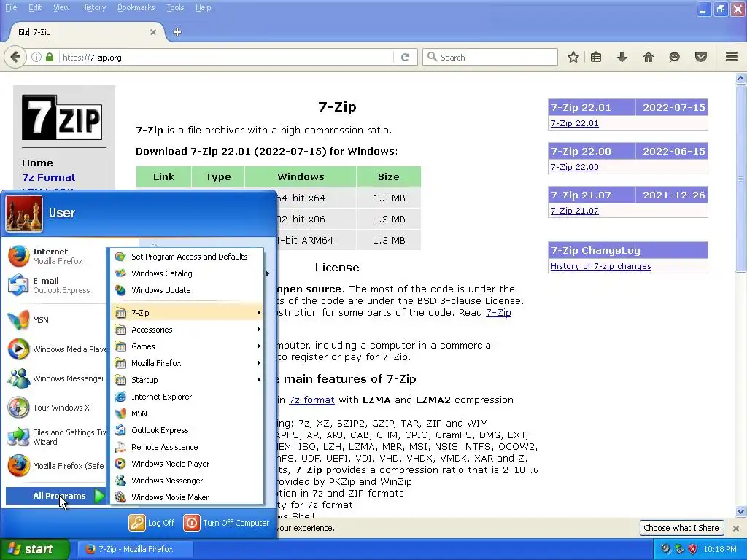This screenshot has width=747, height=560.
Task: Open the File menu
Action: pos(11,7)
